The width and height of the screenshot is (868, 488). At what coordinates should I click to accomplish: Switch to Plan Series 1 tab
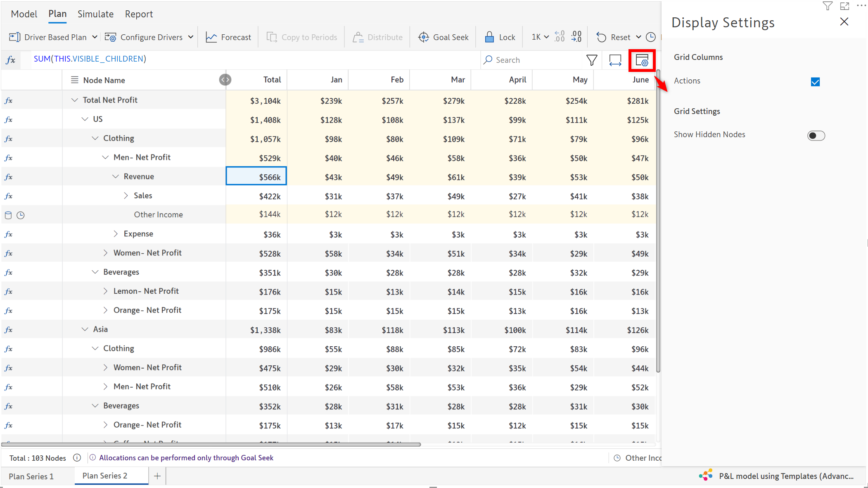pyautogui.click(x=31, y=476)
